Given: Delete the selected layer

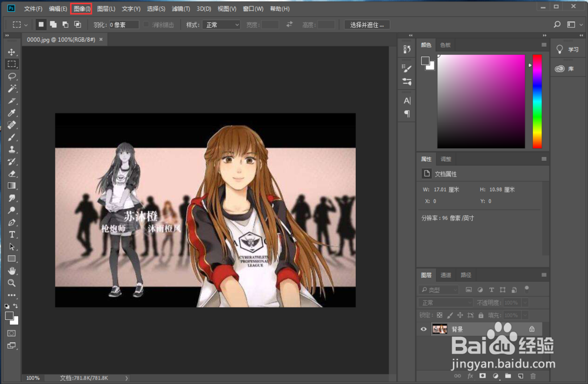Looking at the screenshot, I should click(533, 376).
